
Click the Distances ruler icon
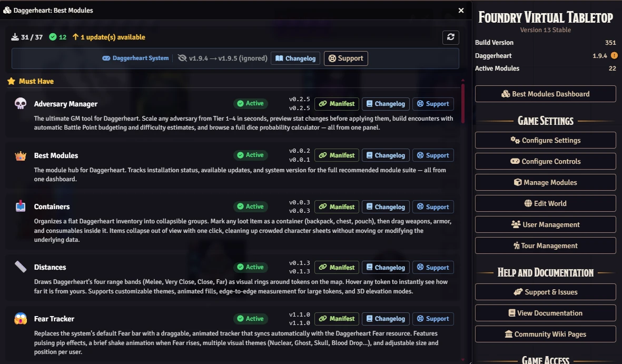[20, 267]
